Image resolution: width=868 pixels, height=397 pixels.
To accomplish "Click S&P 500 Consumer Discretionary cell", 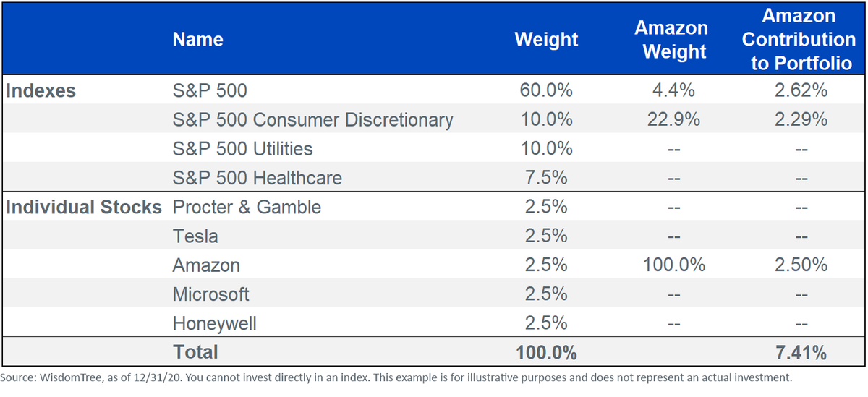I will click(x=312, y=119).
